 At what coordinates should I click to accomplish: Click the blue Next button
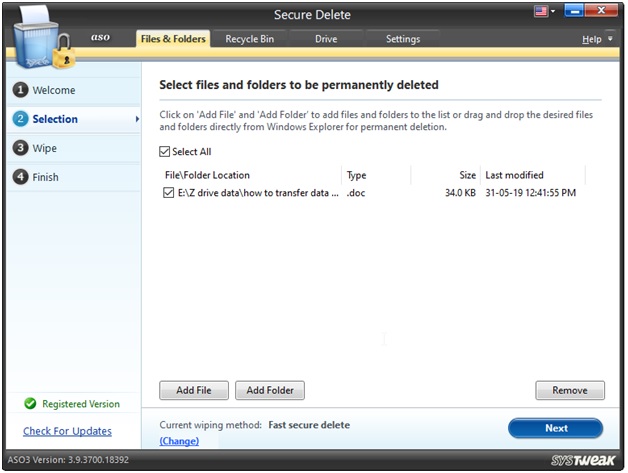(556, 428)
